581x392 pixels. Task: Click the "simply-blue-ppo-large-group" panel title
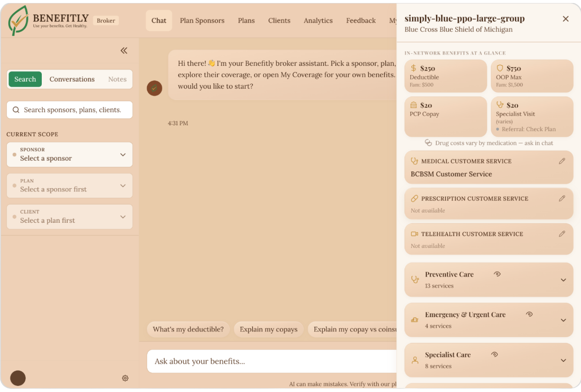[464, 18]
